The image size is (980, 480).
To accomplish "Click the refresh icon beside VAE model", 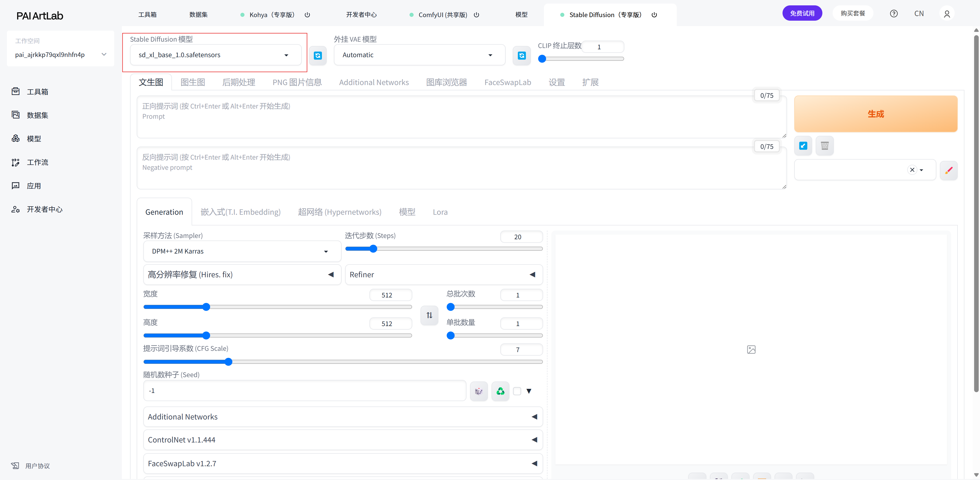I will pos(522,56).
